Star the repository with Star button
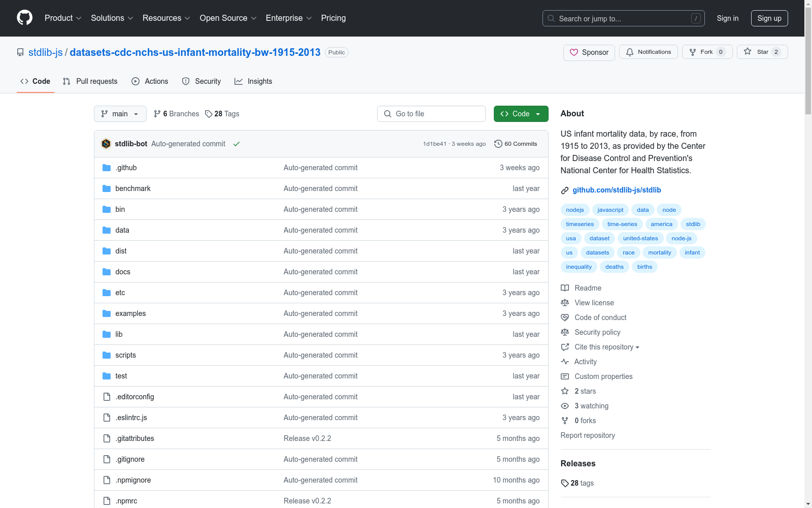Screen dimensions: 812x508 [x=762, y=52]
